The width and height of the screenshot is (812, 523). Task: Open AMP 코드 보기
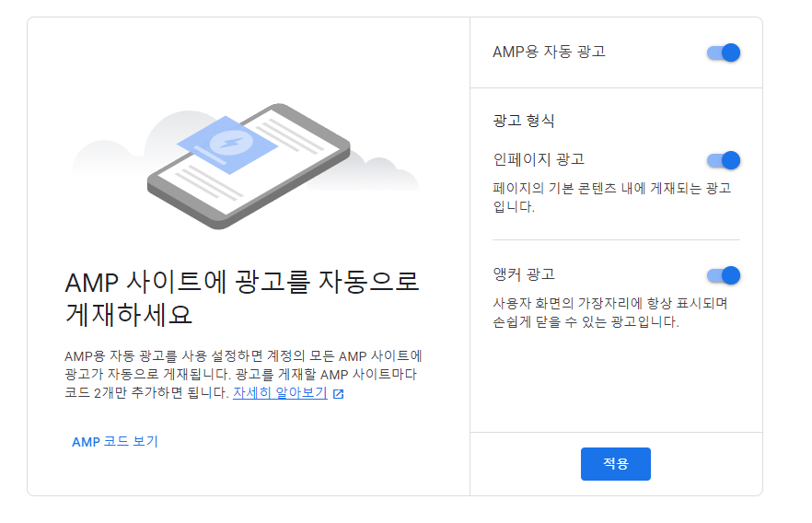(114, 442)
